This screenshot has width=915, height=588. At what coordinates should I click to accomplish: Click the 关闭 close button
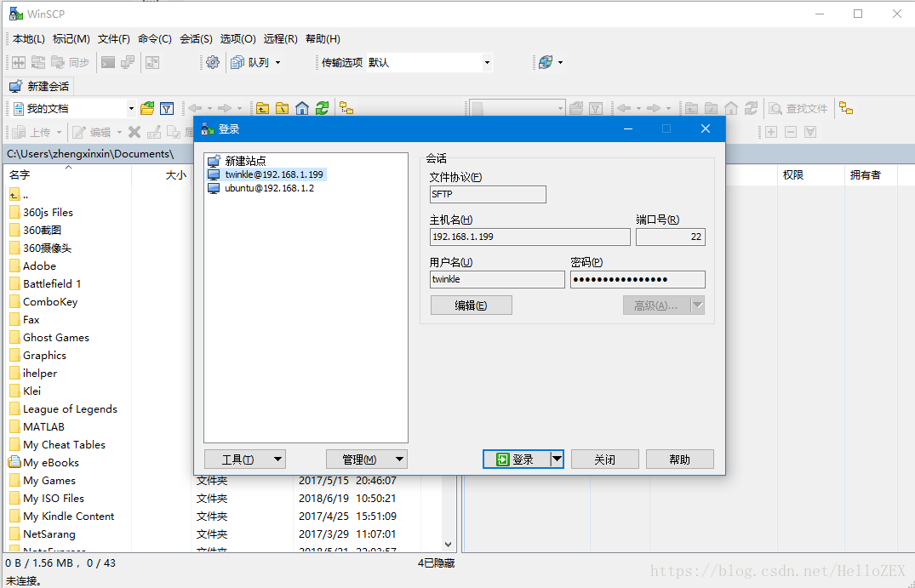click(x=604, y=460)
